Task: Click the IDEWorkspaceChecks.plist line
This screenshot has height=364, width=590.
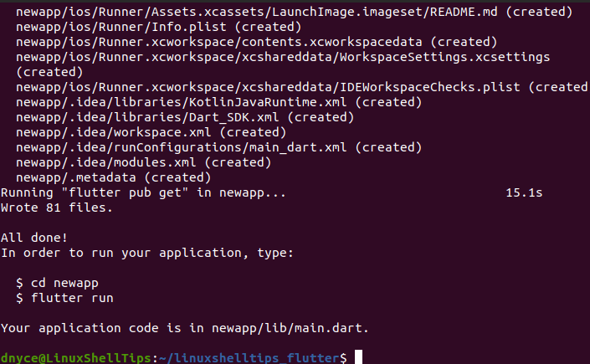Action: click(302, 87)
